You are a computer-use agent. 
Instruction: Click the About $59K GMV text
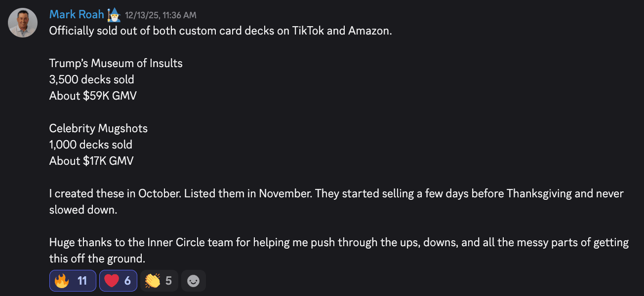click(93, 96)
